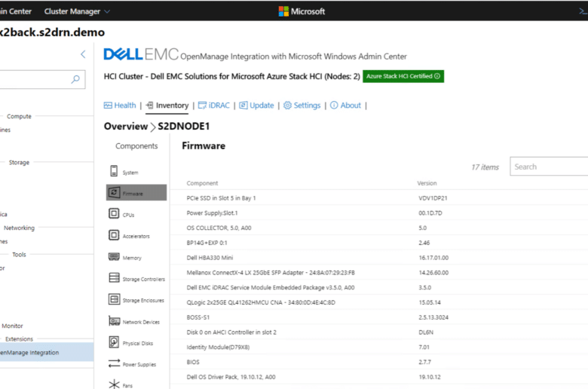Switch to the Update tab

pyautogui.click(x=256, y=106)
